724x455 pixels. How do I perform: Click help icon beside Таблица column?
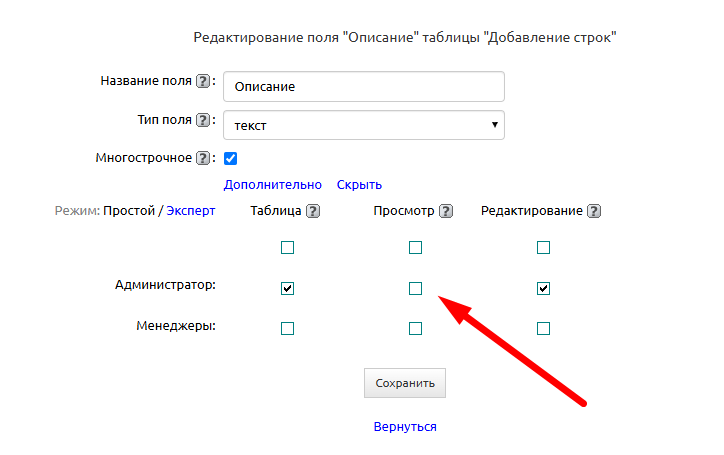pos(313,211)
